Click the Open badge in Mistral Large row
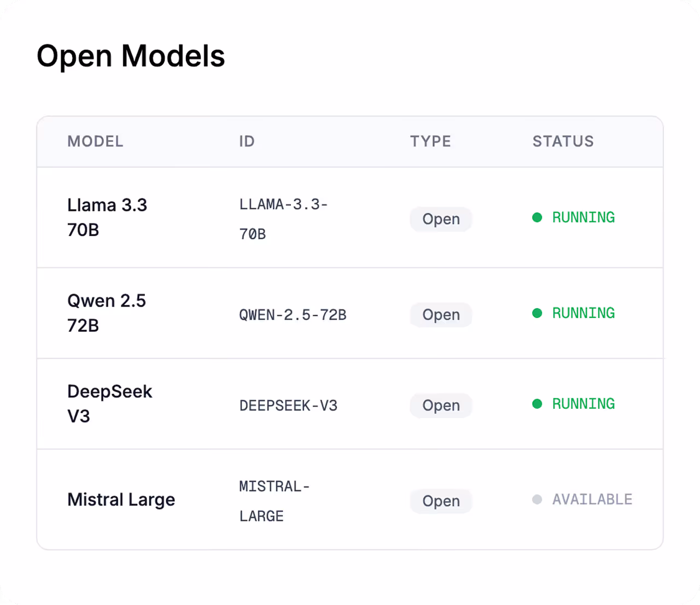Screen dimensions: 700x605 [x=441, y=501]
